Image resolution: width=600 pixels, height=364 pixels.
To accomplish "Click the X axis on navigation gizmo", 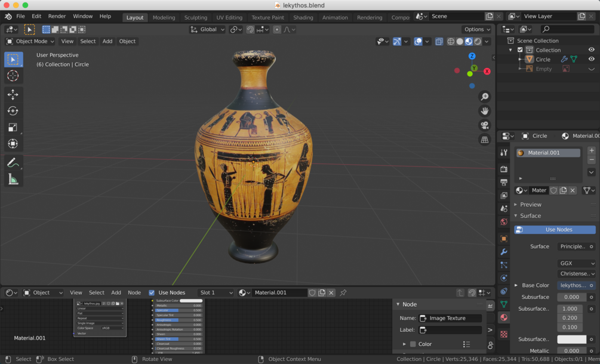I will pyautogui.click(x=487, y=71).
